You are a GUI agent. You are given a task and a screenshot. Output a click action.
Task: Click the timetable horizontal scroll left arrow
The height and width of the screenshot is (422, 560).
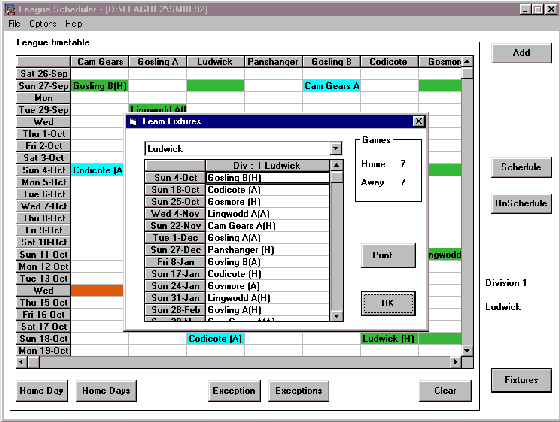click(22, 362)
